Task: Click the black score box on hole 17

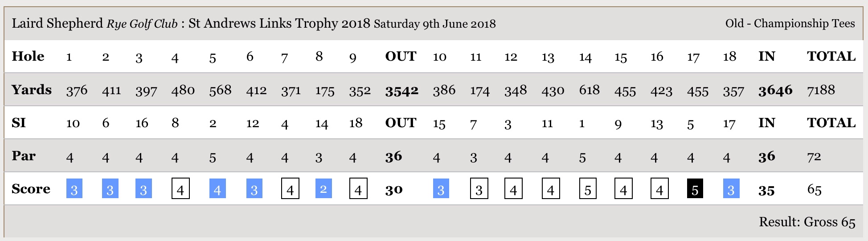Action: 695,189
